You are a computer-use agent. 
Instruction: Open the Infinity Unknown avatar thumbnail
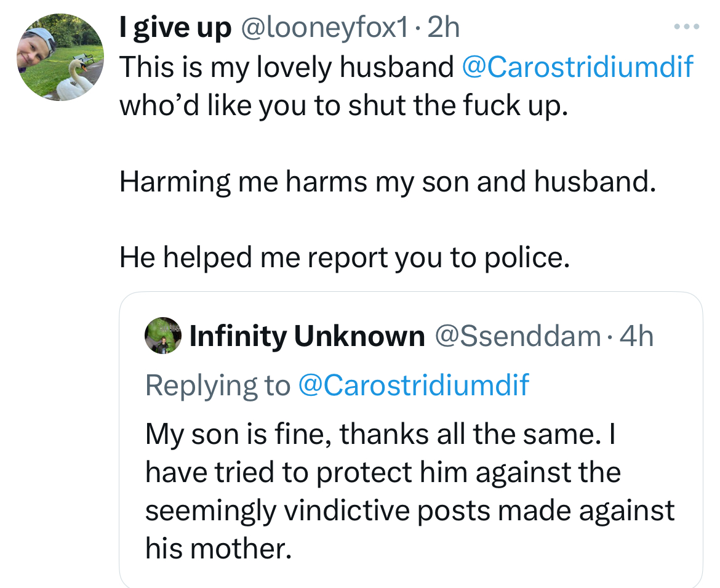click(x=163, y=336)
